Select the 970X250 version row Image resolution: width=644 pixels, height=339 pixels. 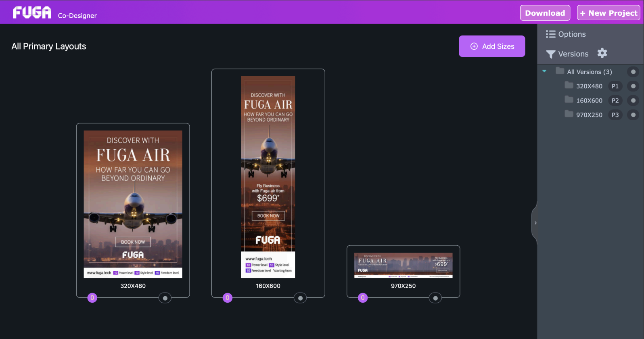coord(589,115)
